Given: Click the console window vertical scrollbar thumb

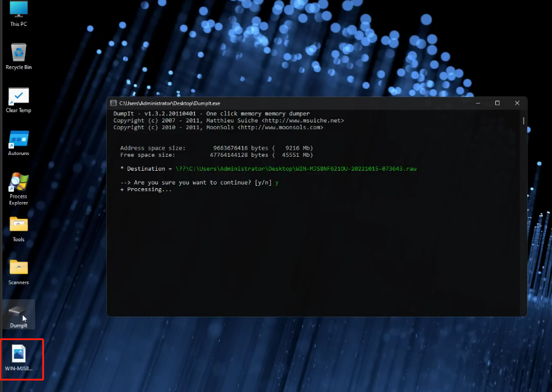Looking at the screenshot, I should pos(524,121).
